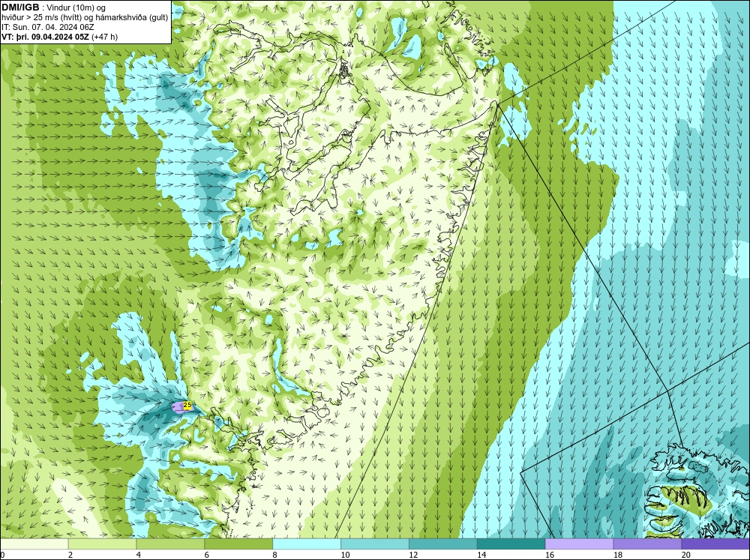
Task: Click the scale label 6
Action: click(x=207, y=555)
